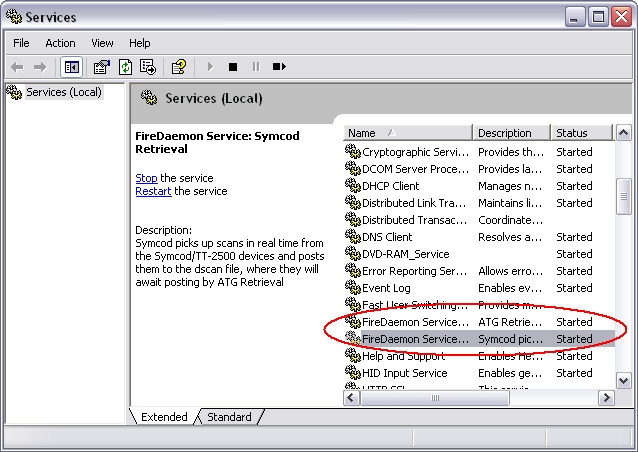This screenshot has height=452, width=638.
Task: Click the gear icon beside DHCP Client
Action: (353, 185)
